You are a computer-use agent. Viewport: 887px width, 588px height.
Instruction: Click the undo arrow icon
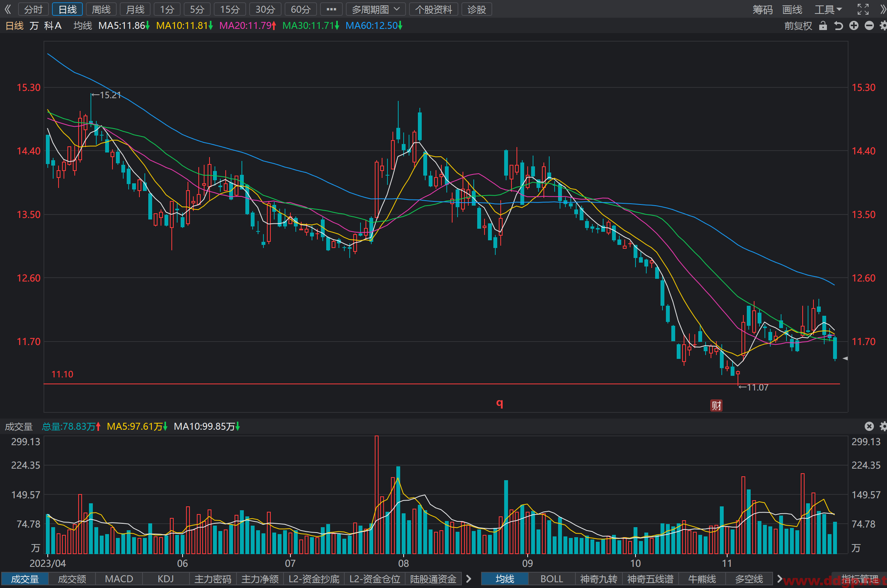[838, 26]
